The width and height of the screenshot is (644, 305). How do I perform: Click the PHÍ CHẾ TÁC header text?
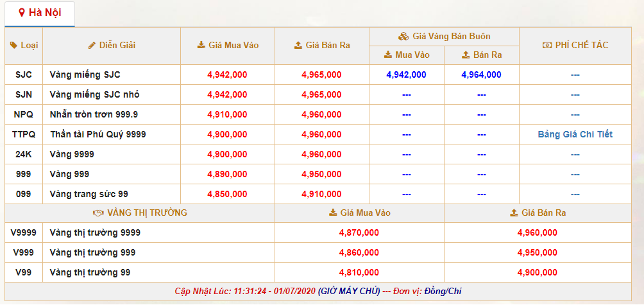(x=582, y=45)
